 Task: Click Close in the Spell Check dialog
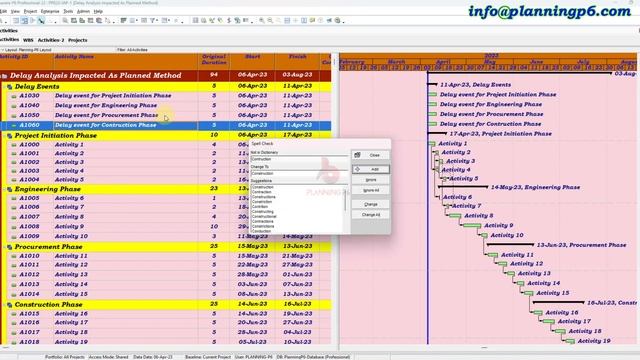tap(371, 155)
